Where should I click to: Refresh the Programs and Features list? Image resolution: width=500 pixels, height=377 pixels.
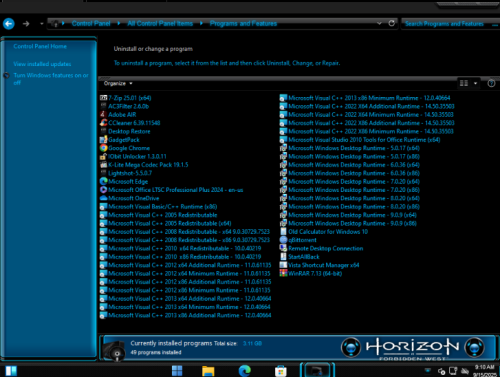(392, 23)
